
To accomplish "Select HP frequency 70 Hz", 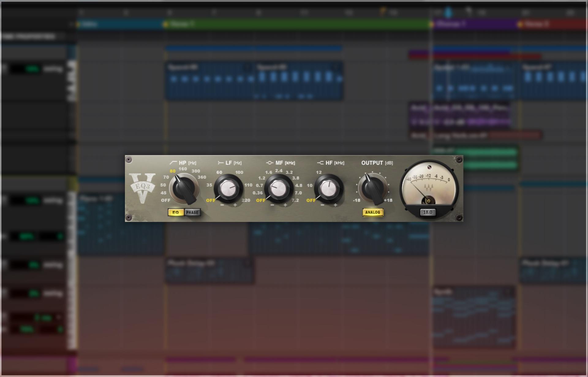I will point(166,177).
